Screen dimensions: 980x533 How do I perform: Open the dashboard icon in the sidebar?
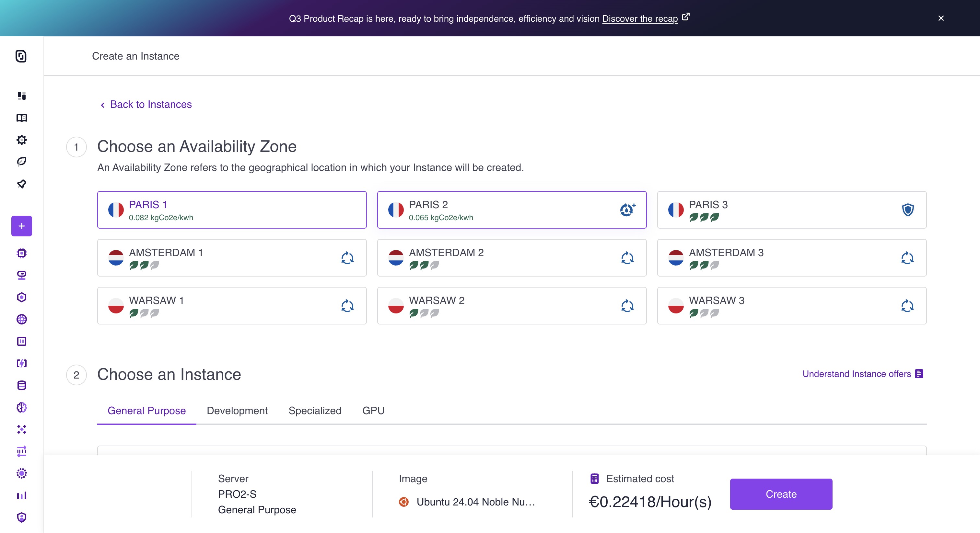(x=22, y=96)
